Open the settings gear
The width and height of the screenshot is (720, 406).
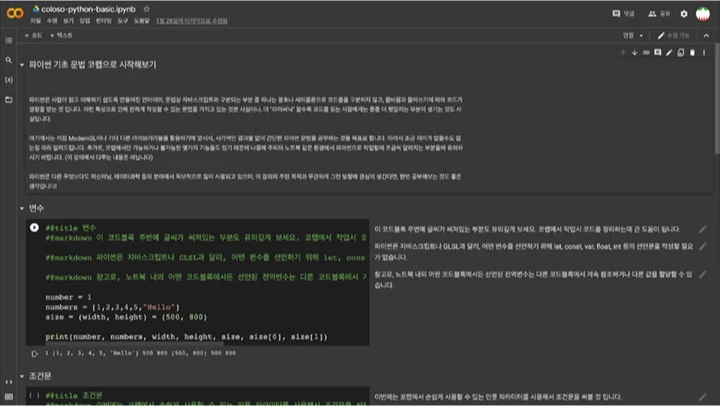[684, 14]
